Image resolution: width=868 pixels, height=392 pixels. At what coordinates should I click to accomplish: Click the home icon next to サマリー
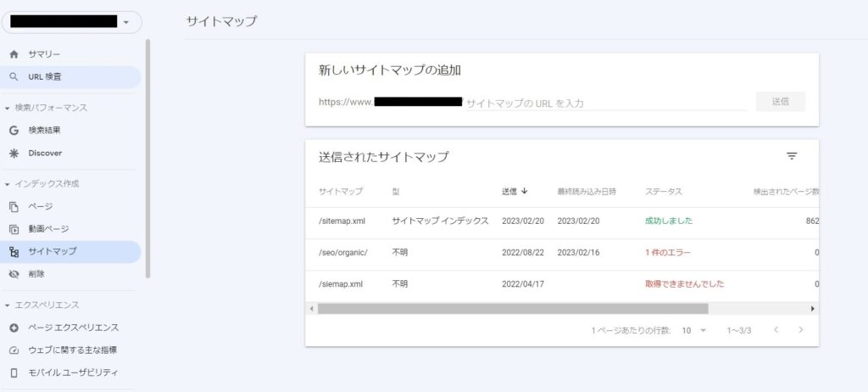14,54
